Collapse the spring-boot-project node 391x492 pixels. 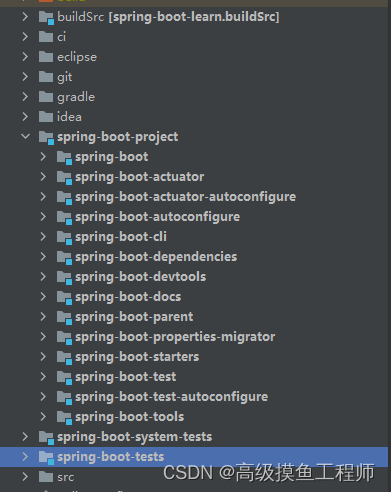pyautogui.click(x=25, y=136)
